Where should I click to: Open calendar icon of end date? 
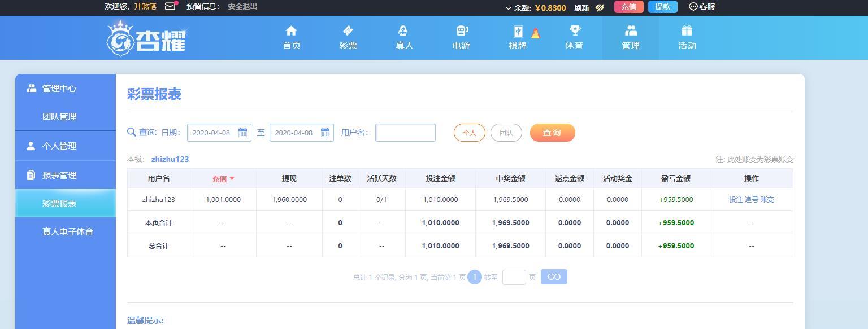[x=325, y=133]
